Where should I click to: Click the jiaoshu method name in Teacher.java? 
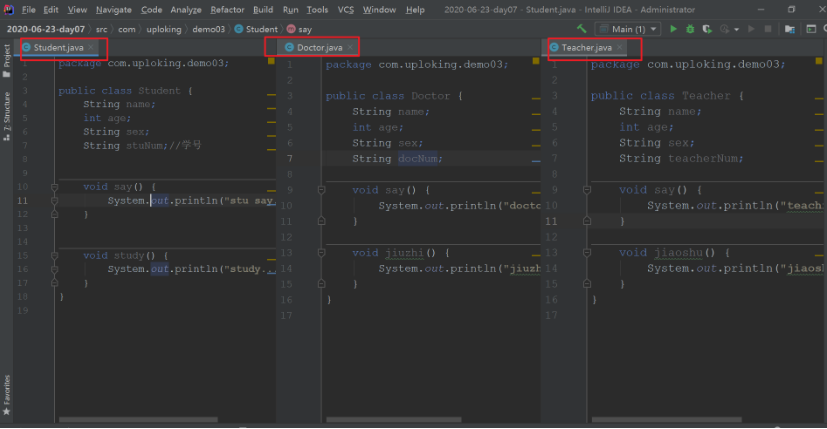tap(678, 253)
